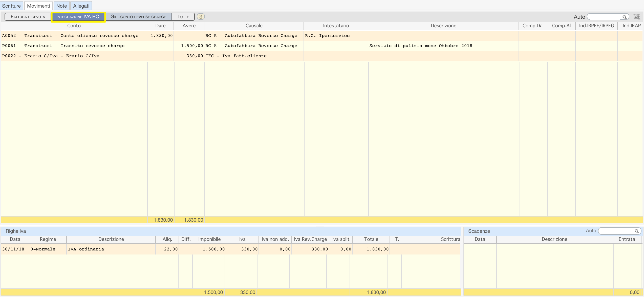Open the Scritture tab
The image size is (644, 297).
tap(11, 6)
